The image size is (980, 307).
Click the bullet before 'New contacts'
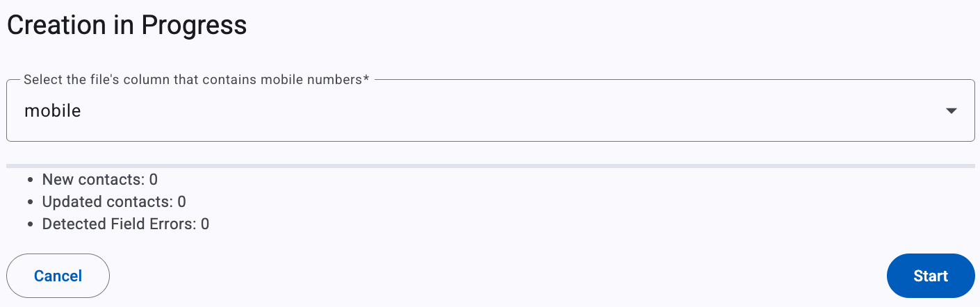30,181
